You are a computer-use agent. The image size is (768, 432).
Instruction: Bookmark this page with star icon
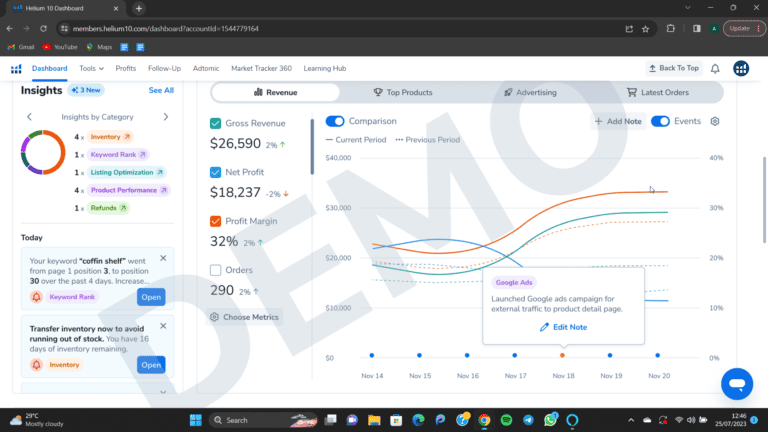[x=646, y=29]
